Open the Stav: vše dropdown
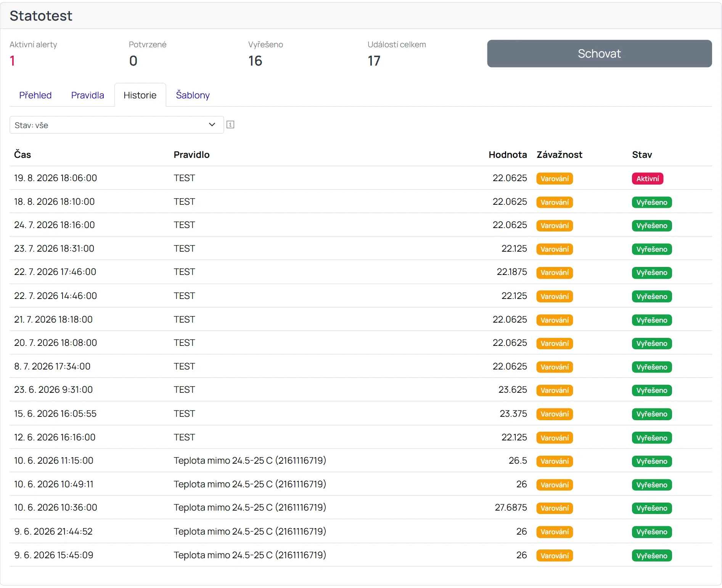Image resolution: width=722 pixels, height=588 pixels. pyautogui.click(x=117, y=125)
